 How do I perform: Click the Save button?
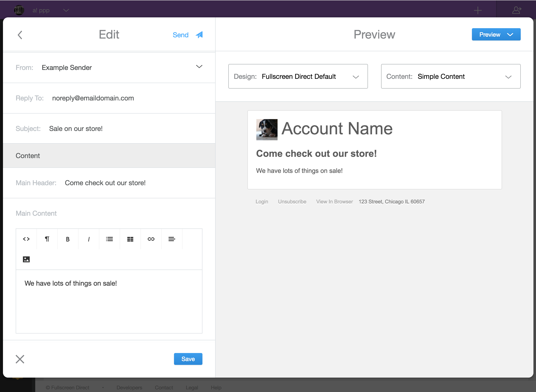188,359
